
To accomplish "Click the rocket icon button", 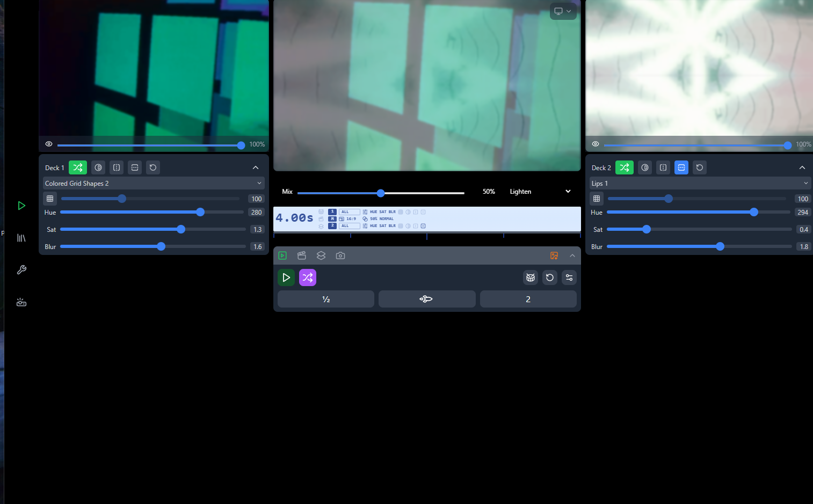I will pyautogui.click(x=426, y=299).
